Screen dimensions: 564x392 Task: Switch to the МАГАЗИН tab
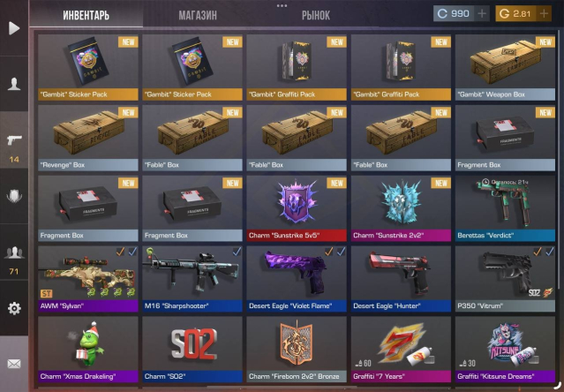(x=198, y=15)
